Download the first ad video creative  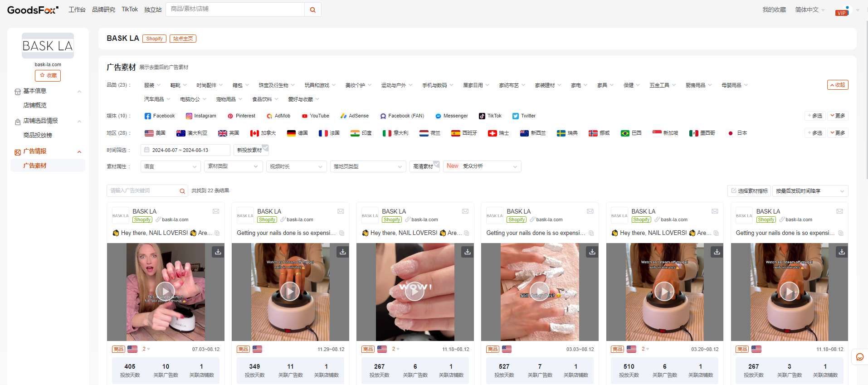coord(218,252)
